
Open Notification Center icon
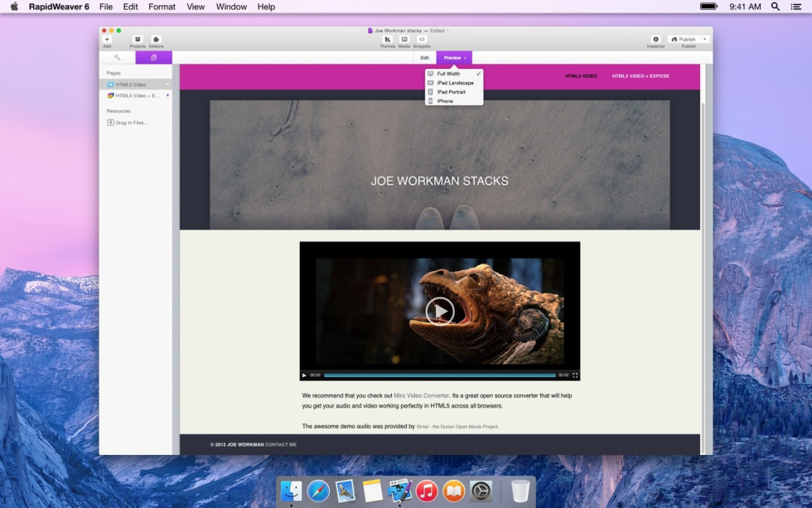tap(796, 7)
